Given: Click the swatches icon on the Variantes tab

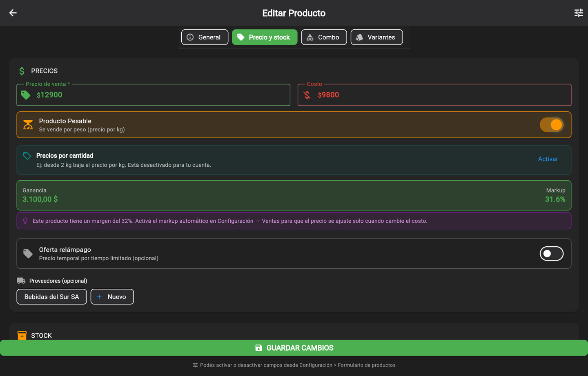Looking at the screenshot, I should 359,37.
